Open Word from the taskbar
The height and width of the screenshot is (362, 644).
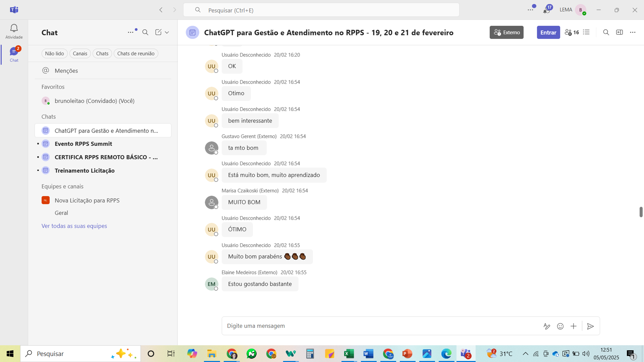pyautogui.click(x=368, y=354)
